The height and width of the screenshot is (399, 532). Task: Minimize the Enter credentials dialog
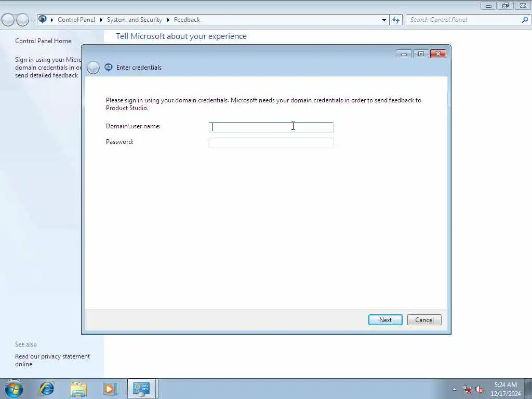(x=404, y=54)
